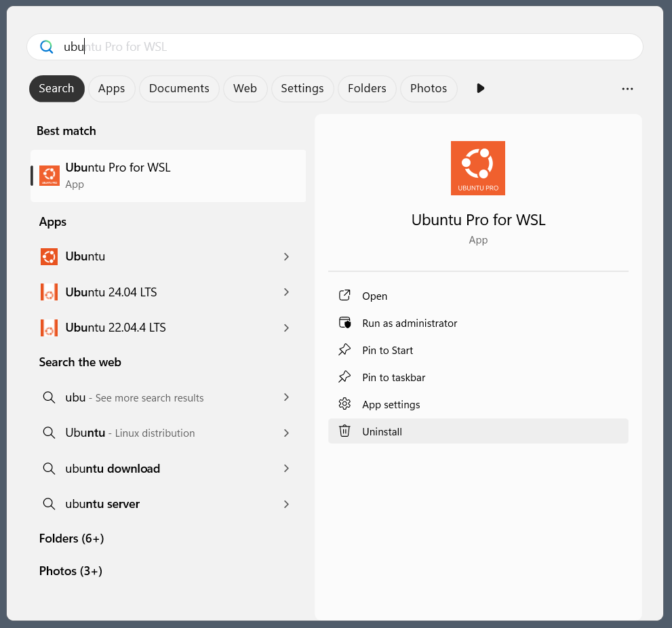Open web result 'Ubuntu - Linux distribution'
Viewport: 672px width, 628px height.
168,433
